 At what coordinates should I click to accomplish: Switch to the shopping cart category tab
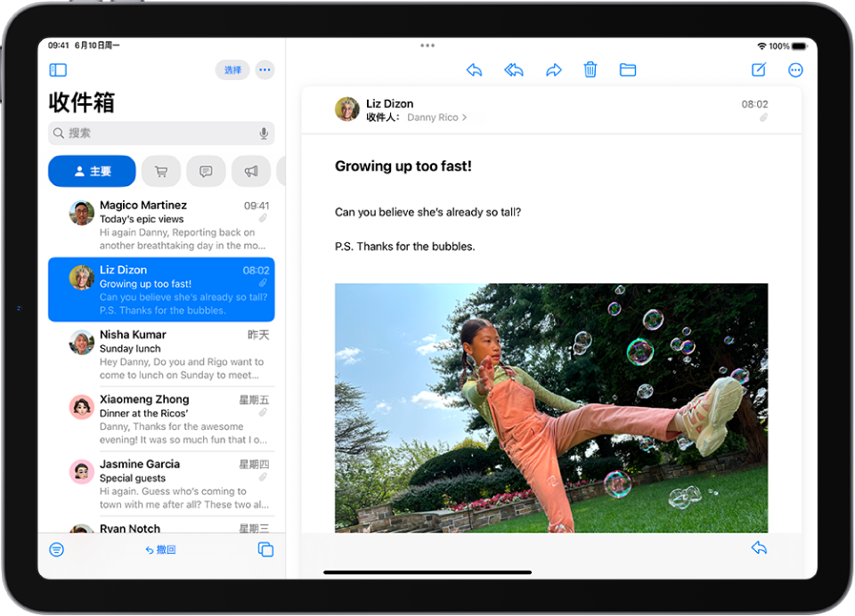161,171
